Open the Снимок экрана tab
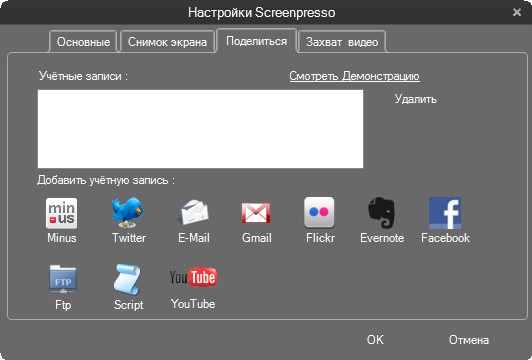The height and width of the screenshot is (360, 532). click(167, 42)
